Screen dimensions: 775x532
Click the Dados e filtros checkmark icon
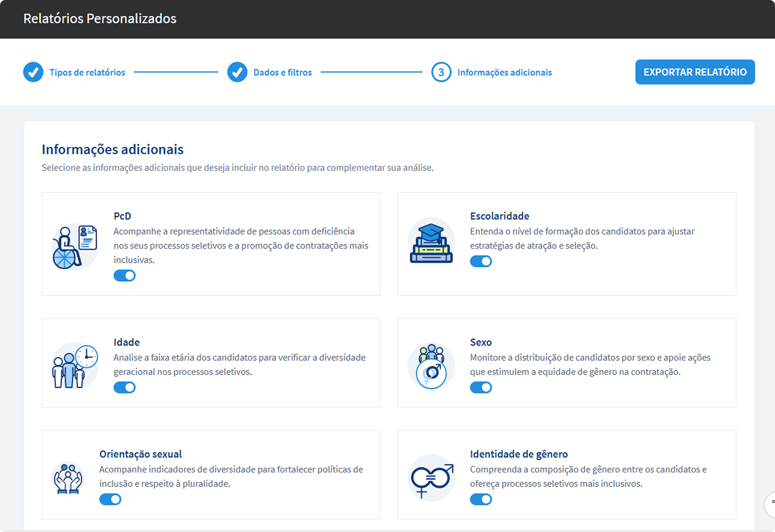[x=237, y=72]
